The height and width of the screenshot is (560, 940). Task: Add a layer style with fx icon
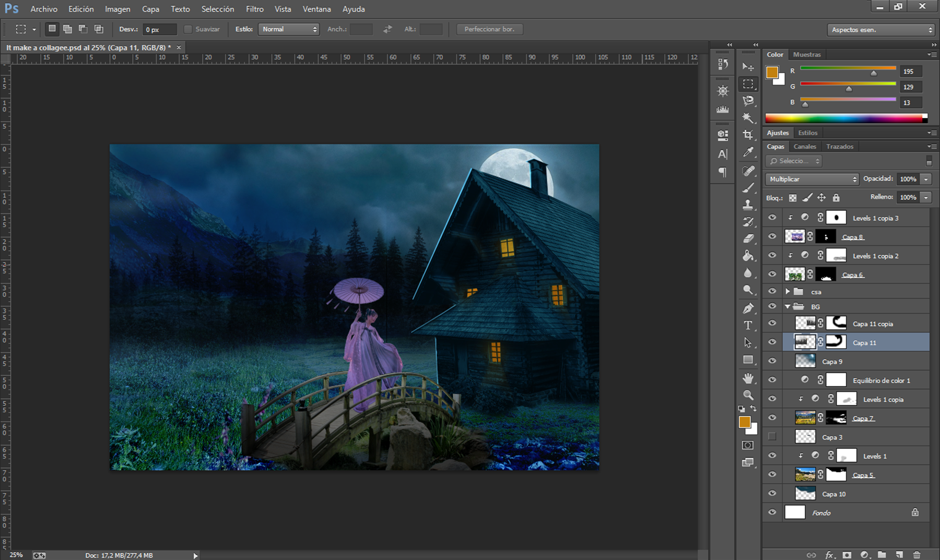click(x=829, y=555)
